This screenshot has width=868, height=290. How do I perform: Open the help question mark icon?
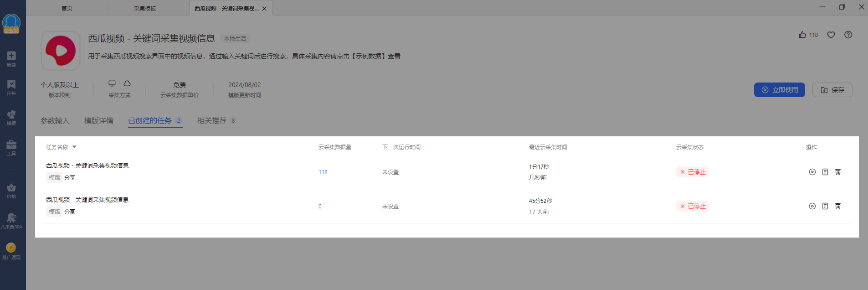pos(848,35)
